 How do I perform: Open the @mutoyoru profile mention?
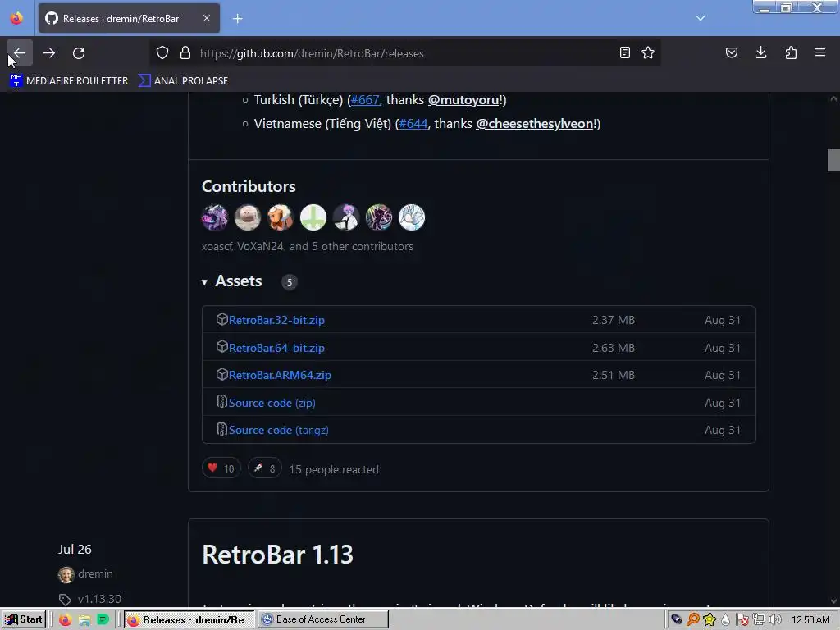[x=463, y=100]
